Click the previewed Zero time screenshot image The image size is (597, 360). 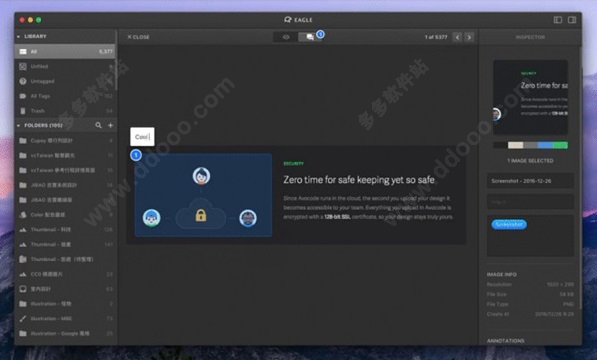click(296, 195)
